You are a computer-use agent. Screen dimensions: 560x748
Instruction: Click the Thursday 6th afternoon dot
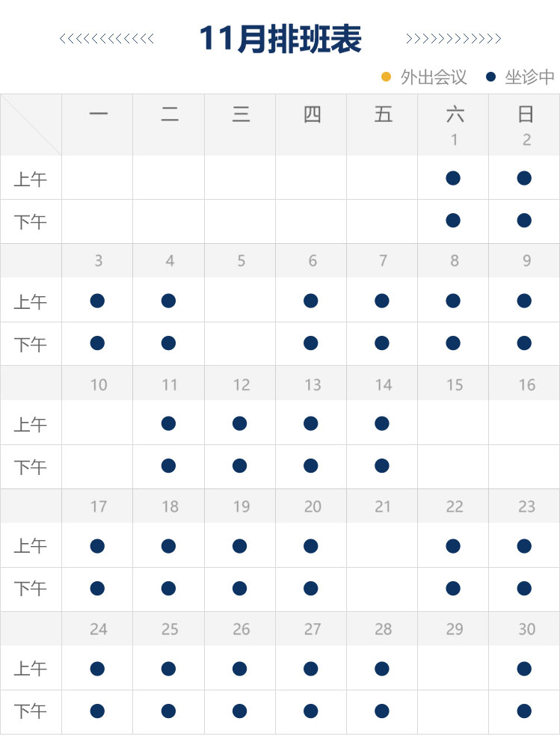click(x=311, y=343)
